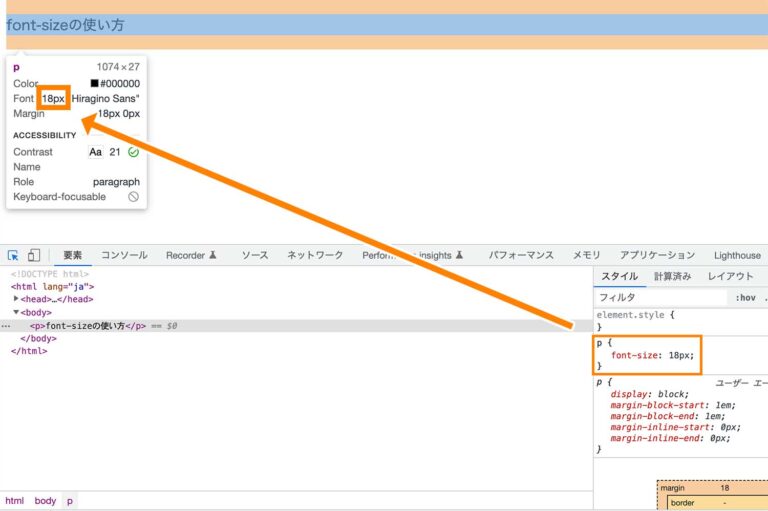Select the html lang="ja" element row

pyautogui.click(x=53, y=286)
